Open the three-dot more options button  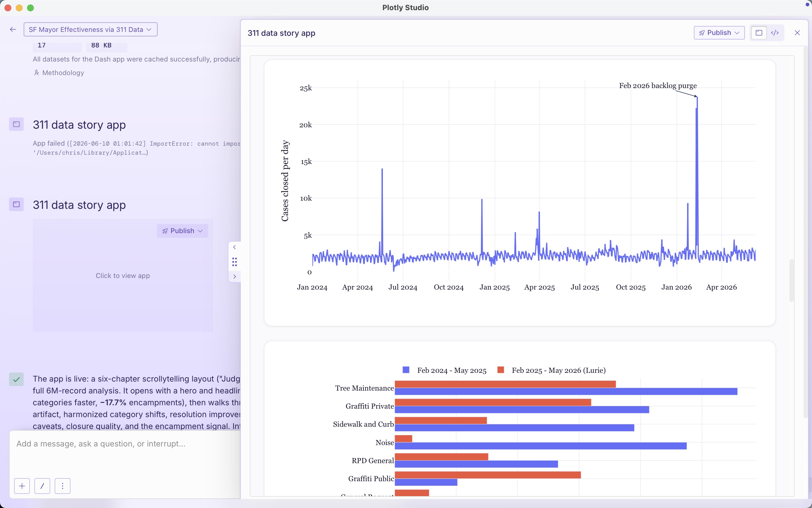coord(62,486)
